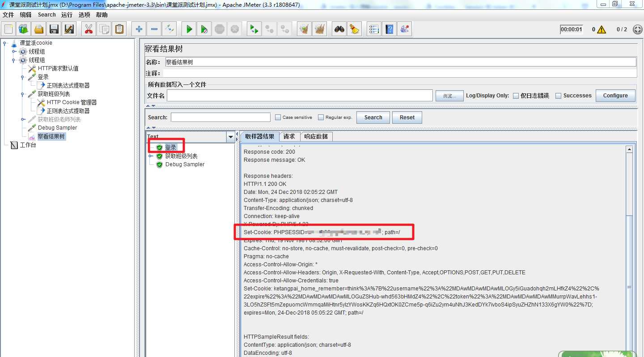Collapse the 登录 sampler in tree

pos(23,77)
